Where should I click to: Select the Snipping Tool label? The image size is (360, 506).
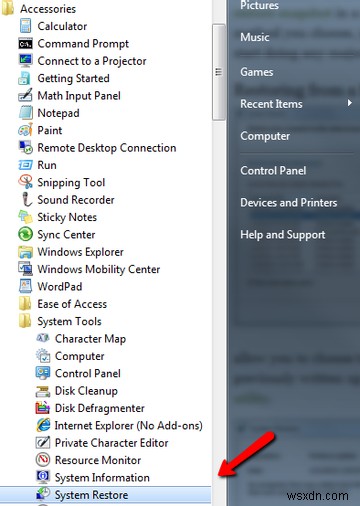tap(71, 183)
